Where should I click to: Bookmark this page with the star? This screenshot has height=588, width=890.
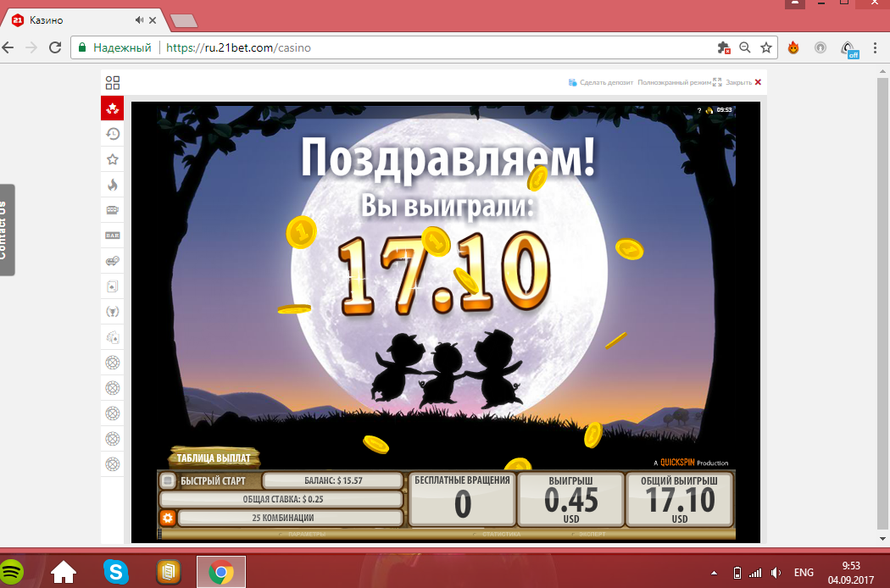pos(766,47)
